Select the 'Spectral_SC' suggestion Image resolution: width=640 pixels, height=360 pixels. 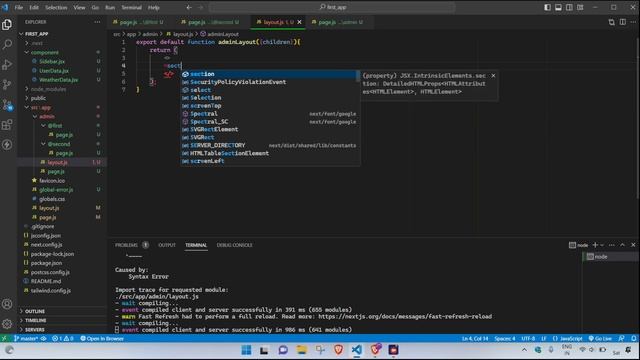tap(269, 122)
